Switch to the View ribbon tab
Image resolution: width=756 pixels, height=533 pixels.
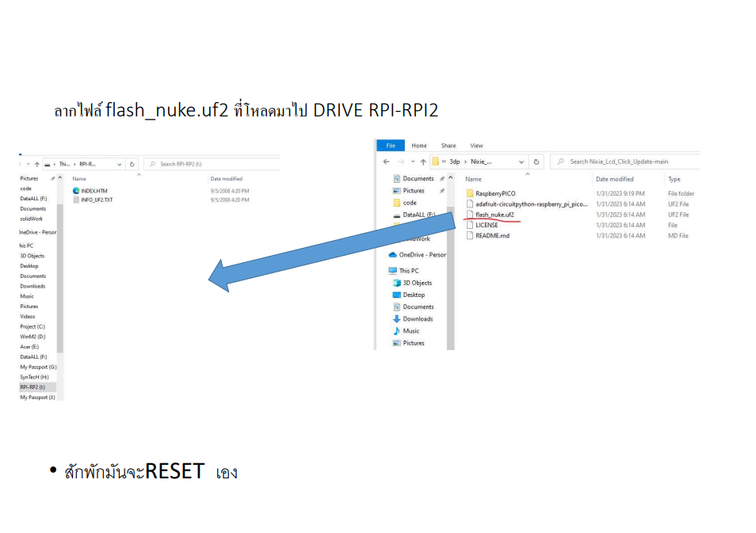coord(475,146)
